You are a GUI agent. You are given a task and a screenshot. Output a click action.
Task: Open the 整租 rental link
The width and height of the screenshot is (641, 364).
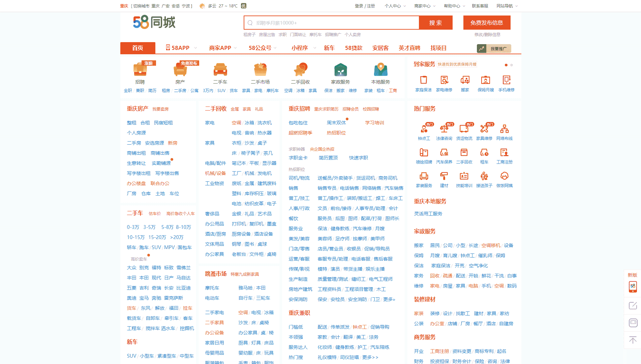[x=131, y=123]
